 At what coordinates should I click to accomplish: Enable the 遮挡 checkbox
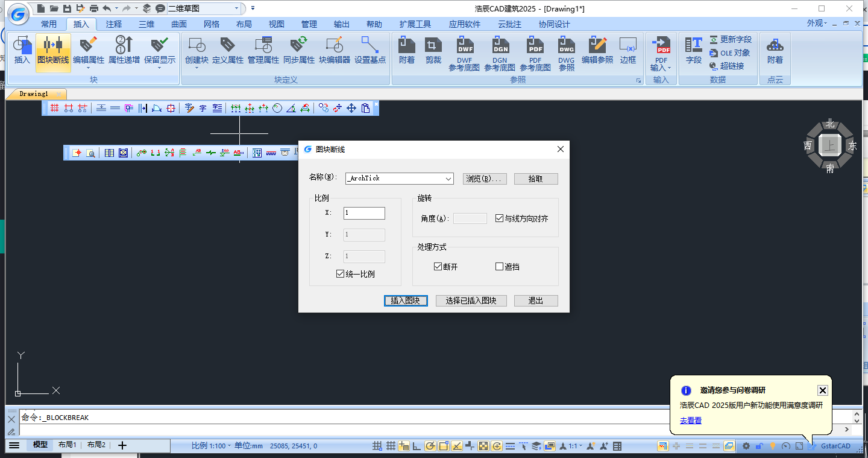click(499, 266)
